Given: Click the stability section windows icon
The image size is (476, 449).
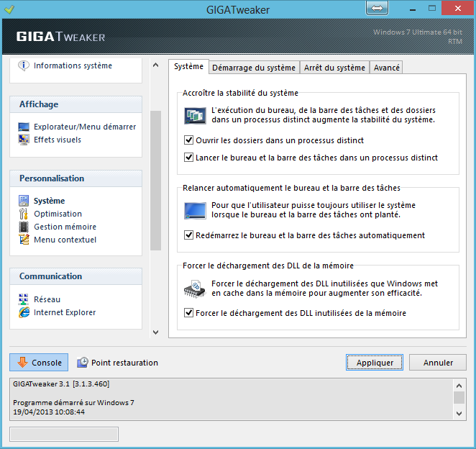Looking at the screenshot, I should click(195, 115).
